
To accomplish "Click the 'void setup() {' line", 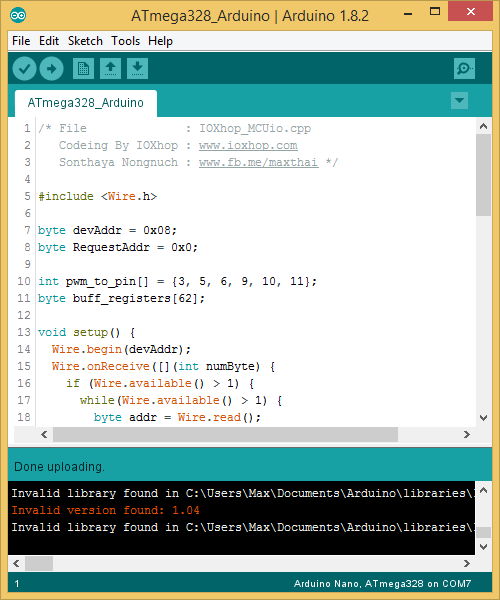I will [86, 332].
